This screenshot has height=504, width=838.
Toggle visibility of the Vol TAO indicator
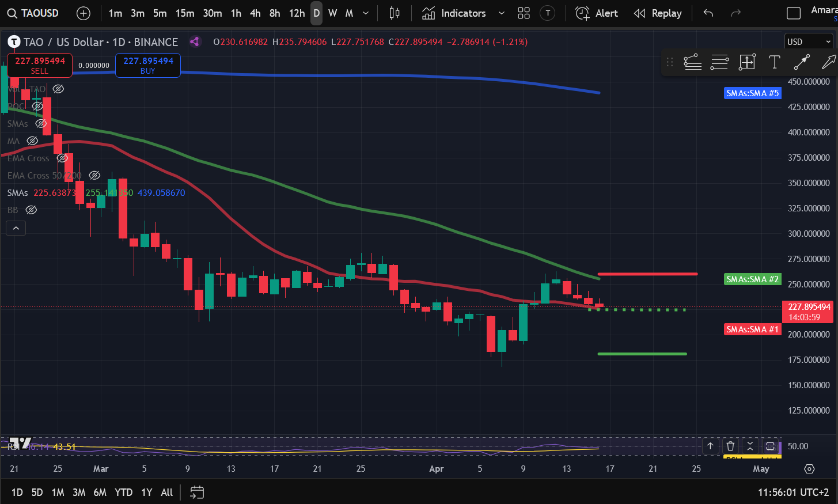(58, 89)
